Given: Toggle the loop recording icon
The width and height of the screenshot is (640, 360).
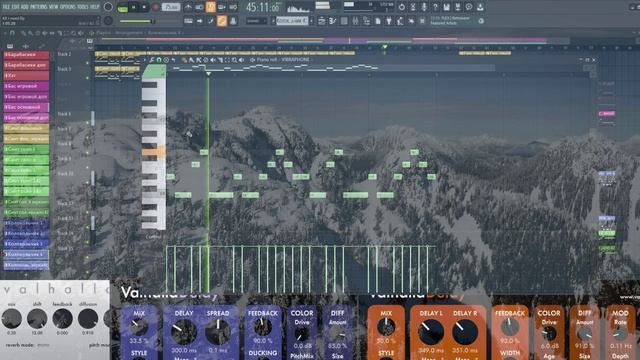Looking at the screenshot, I should tap(233, 7).
